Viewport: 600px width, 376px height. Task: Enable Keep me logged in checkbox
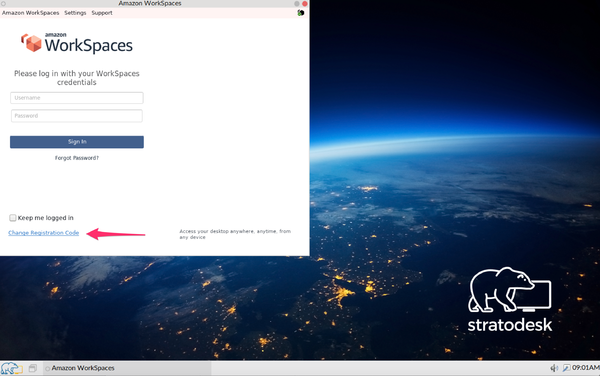coord(13,218)
